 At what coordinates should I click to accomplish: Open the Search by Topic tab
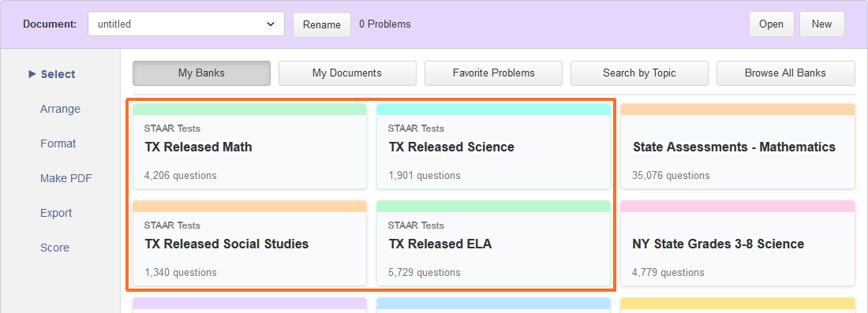639,73
